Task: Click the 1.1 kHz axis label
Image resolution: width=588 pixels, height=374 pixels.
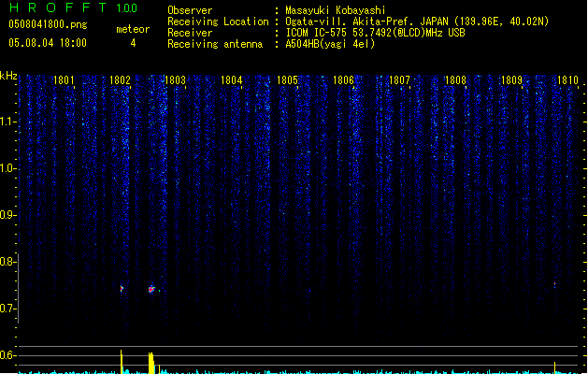Action: coord(7,122)
